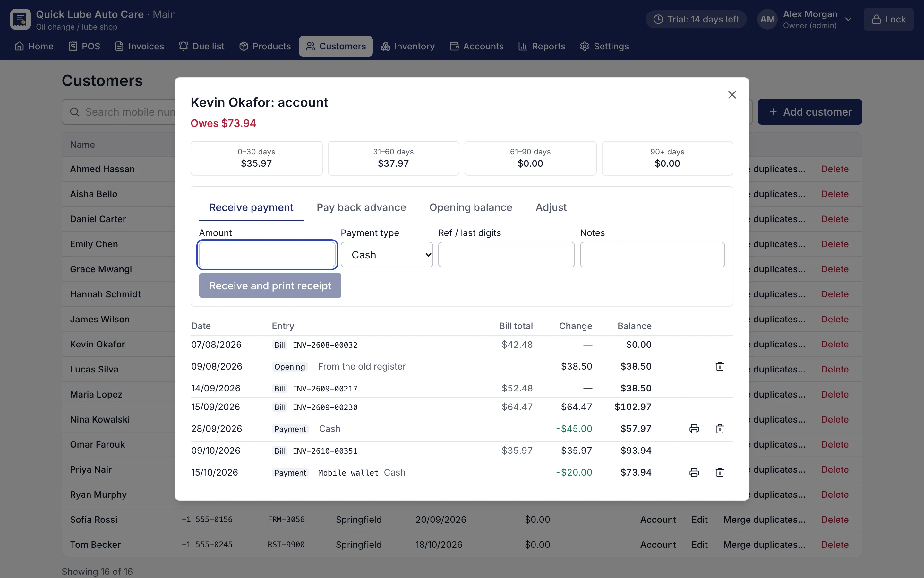Click the 31–60 days aging card
924x578 pixels.
pos(393,158)
